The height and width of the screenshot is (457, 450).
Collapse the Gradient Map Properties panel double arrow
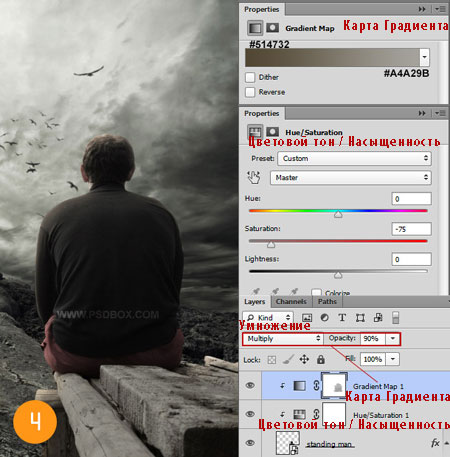pyautogui.click(x=422, y=9)
